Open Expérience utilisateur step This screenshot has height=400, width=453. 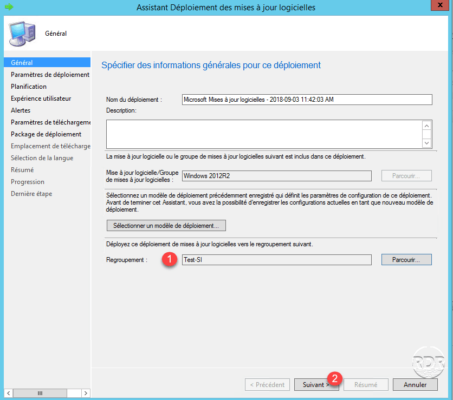click(x=41, y=98)
